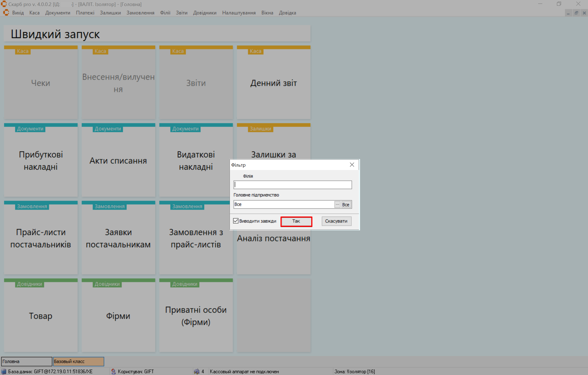Screen dimensions: 588x375
Task: Select the Головна window tab
Action: (x=26, y=361)
